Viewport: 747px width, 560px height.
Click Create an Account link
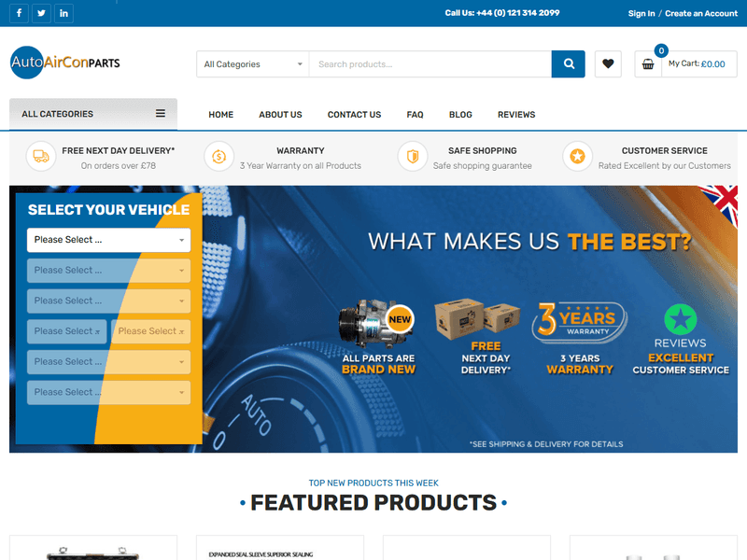tap(701, 13)
